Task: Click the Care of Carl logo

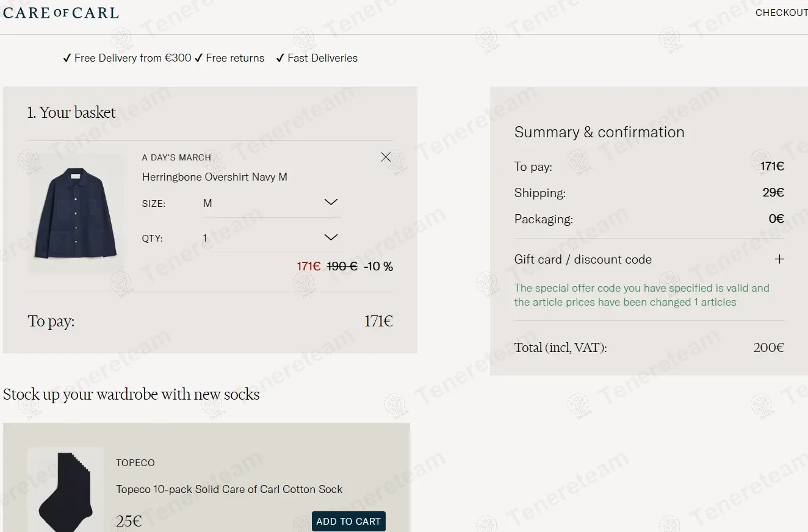Action: click(61, 12)
